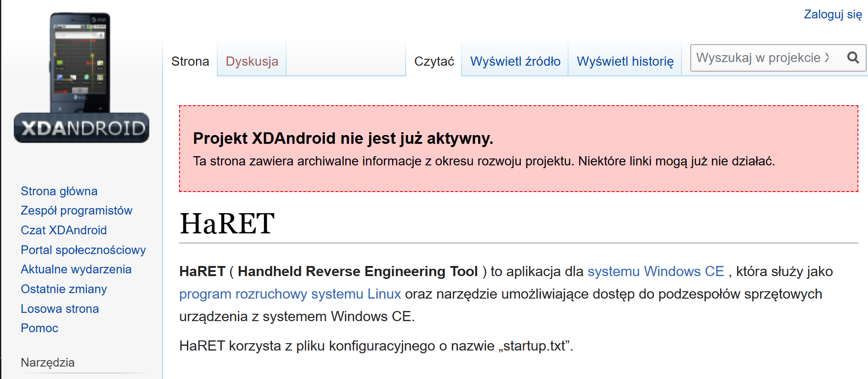The width and height of the screenshot is (868, 379).
Task: Open the Zespół programistów link
Action: click(x=76, y=211)
